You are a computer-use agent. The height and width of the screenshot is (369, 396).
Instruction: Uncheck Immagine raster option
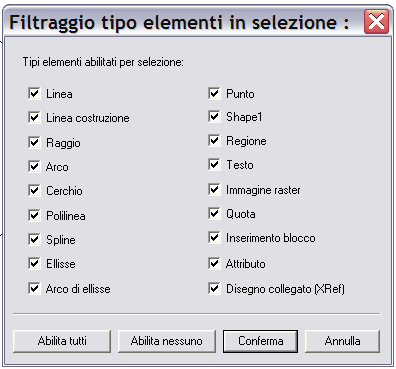pyautogui.click(x=214, y=189)
